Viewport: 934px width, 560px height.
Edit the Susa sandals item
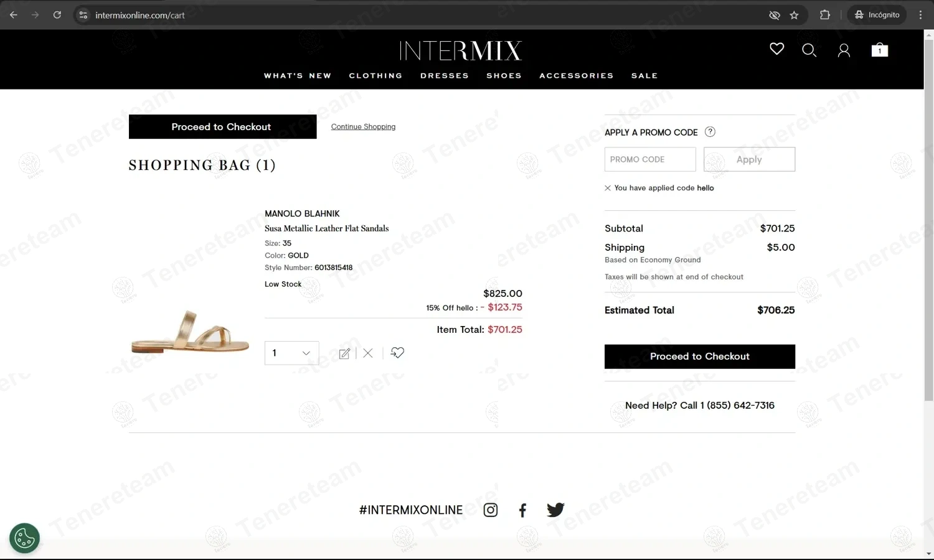tap(344, 353)
